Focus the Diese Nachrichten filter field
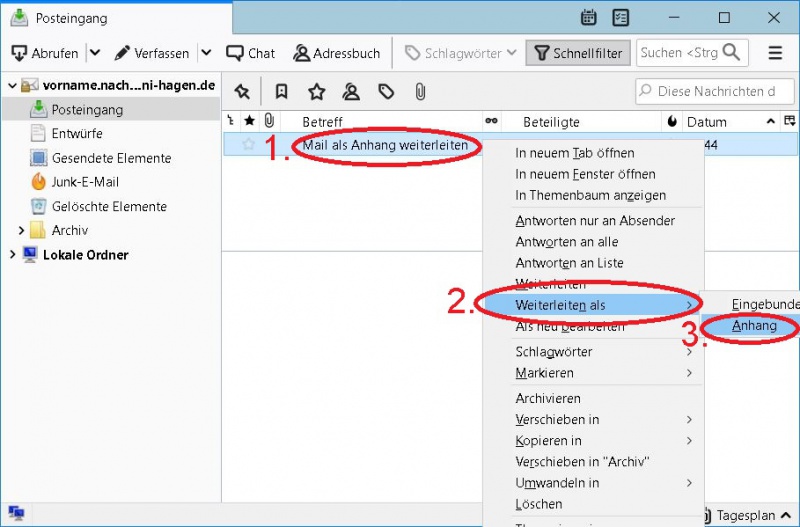The width and height of the screenshot is (800, 527). pyautogui.click(x=714, y=91)
